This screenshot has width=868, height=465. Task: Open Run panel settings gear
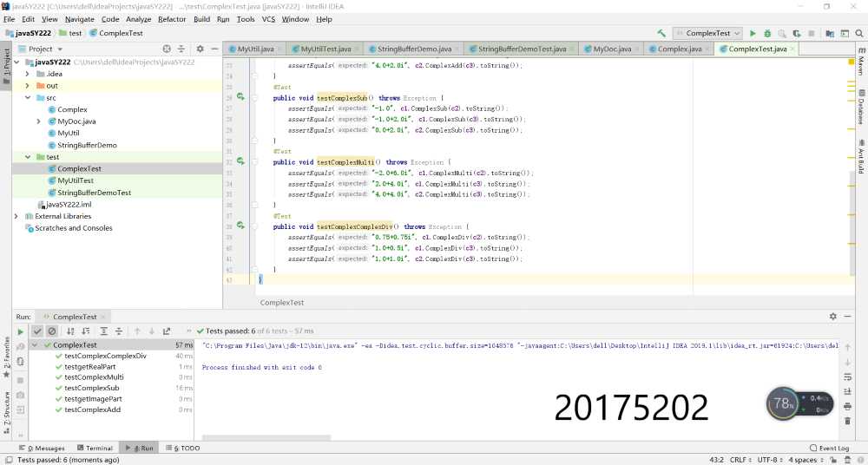832,316
